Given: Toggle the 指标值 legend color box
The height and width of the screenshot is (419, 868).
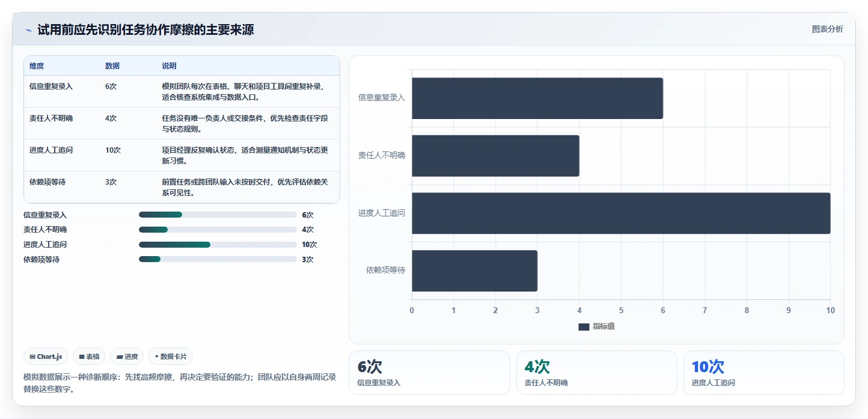Looking at the screenshot, I should pyautogui.click(x=584, y=326).
